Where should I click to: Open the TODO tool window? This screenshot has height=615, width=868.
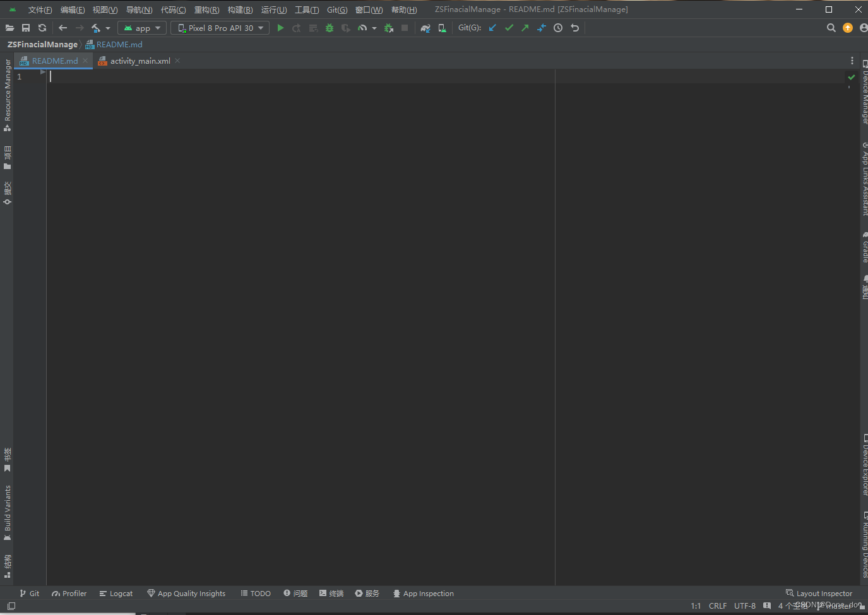point(256,594)
